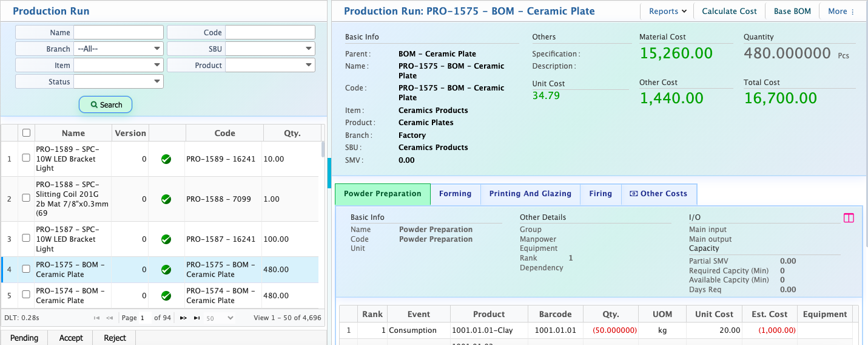Check the PRO-1587 row checkbox
Screen dimensions: 868x345
click(x=26, y=238)
